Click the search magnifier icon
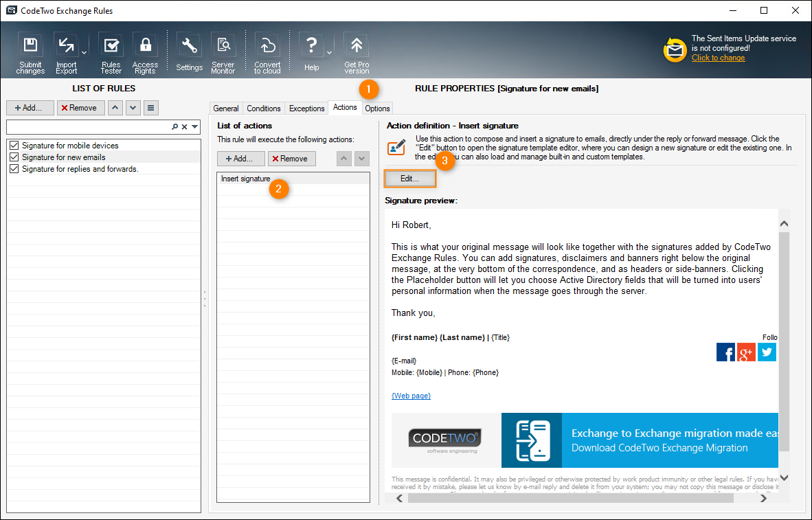This screenshot has height=520, width=812. pos(175,126)
